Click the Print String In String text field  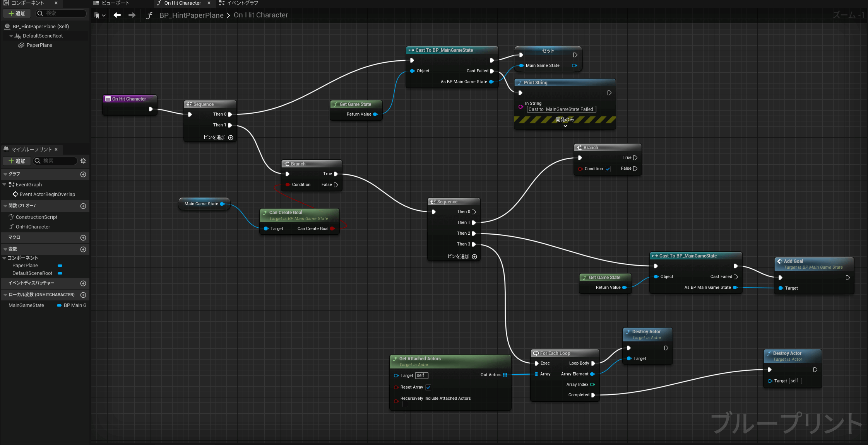(561, 109)
